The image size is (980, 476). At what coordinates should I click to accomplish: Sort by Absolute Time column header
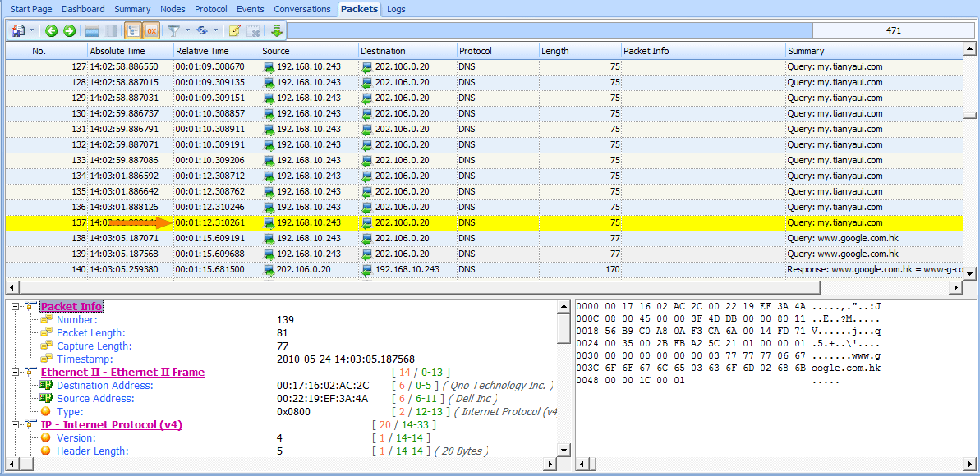click(130, 51)
